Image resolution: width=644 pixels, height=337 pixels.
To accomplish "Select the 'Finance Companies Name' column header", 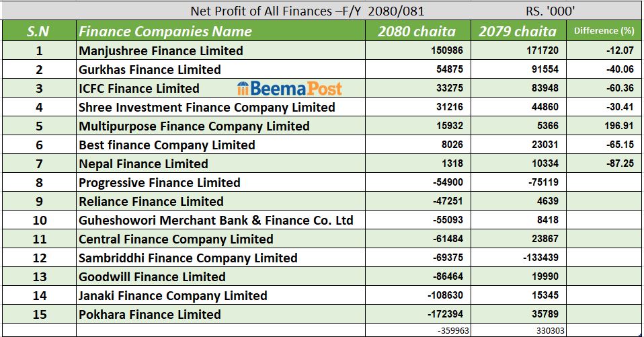I will coord(165,32).
